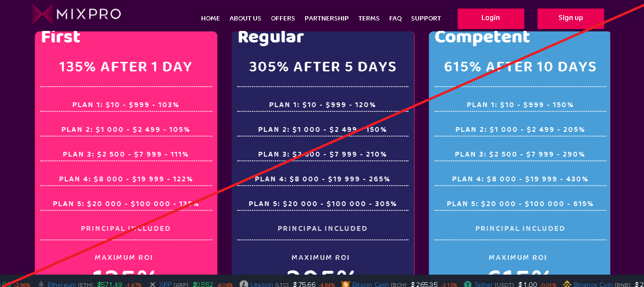Open the Litecoin link in ticker
The height and width of the screenshot is (287, 644).
tap(262, 285)
